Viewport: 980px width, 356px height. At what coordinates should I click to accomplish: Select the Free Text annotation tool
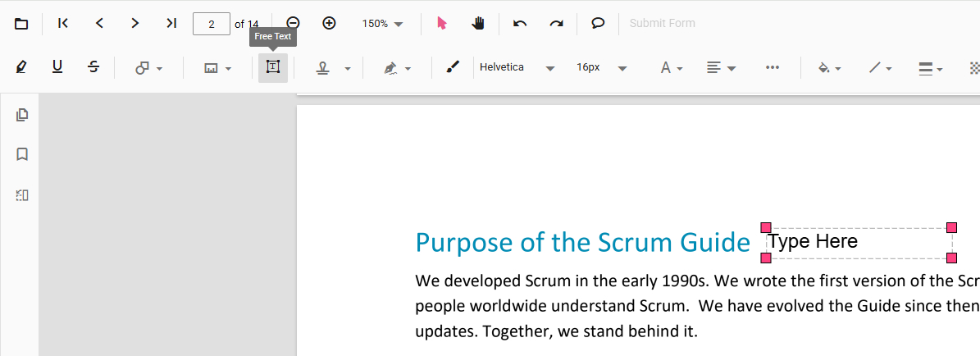click(x=272, y=67)
